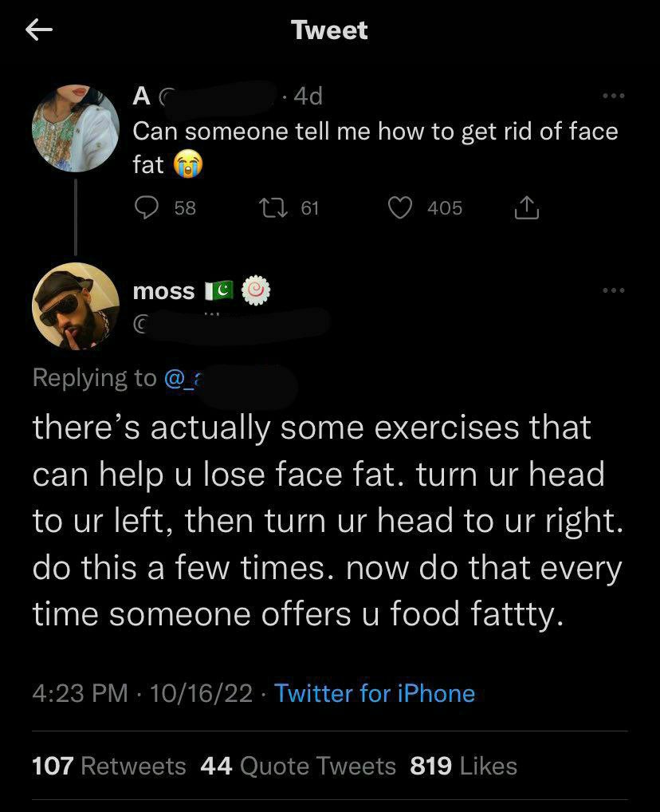Open the moss display name profile
The height and width of the screenshot is (812, 660).
(163, 291)
